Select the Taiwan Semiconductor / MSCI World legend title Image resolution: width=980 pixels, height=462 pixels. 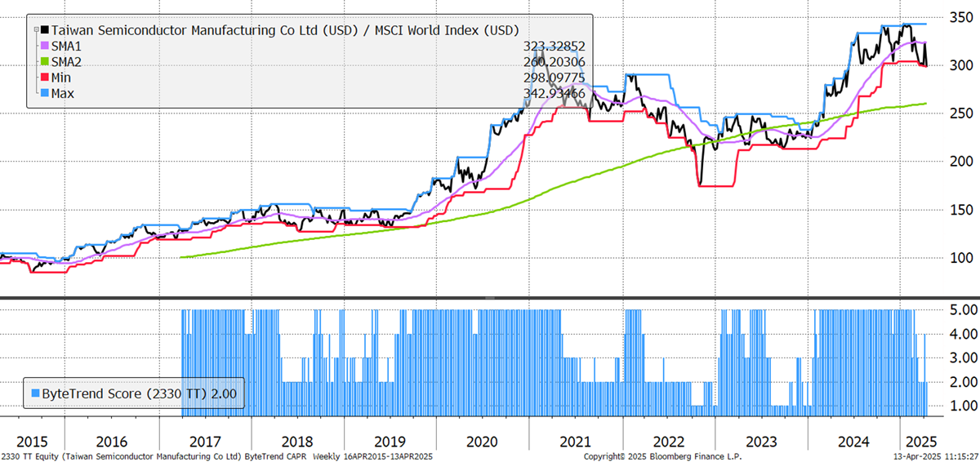coord(285,29)
